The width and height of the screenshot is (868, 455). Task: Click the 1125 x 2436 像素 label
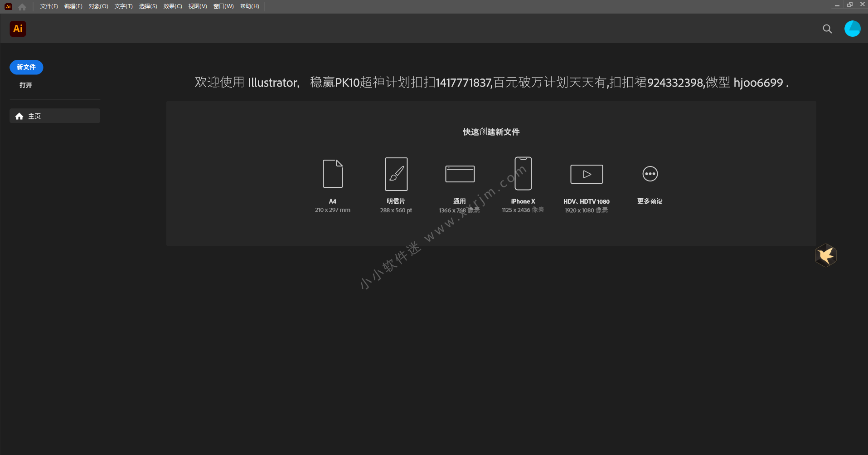(523, 210)
